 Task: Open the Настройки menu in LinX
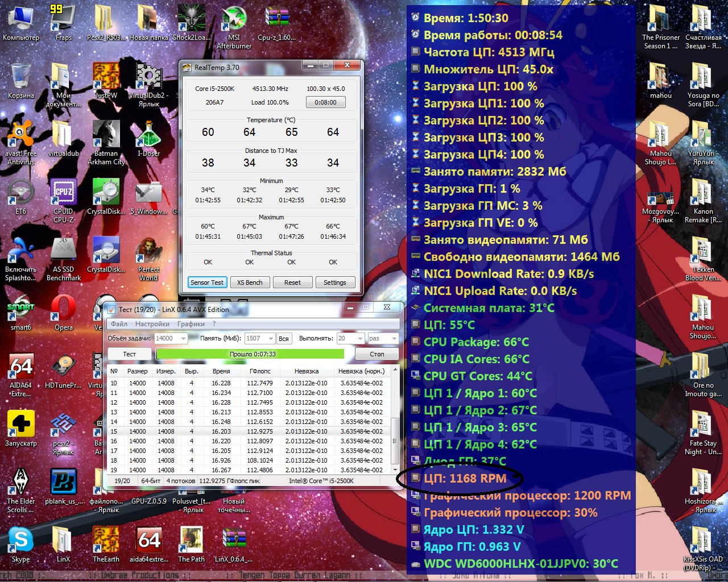point(152,324)
